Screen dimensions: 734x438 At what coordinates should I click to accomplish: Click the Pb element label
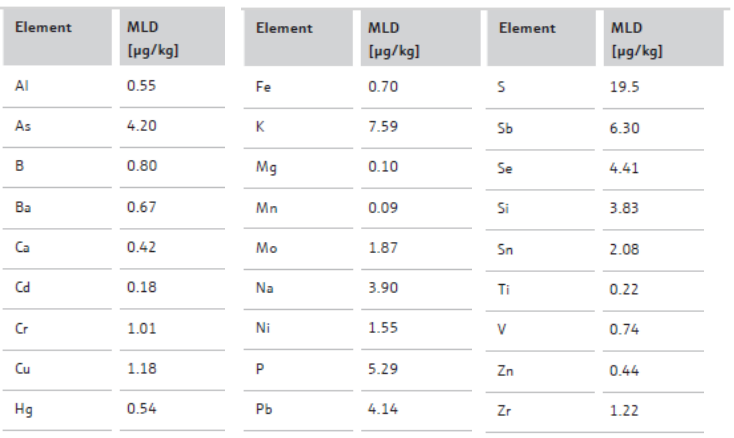tap(264, 409)
